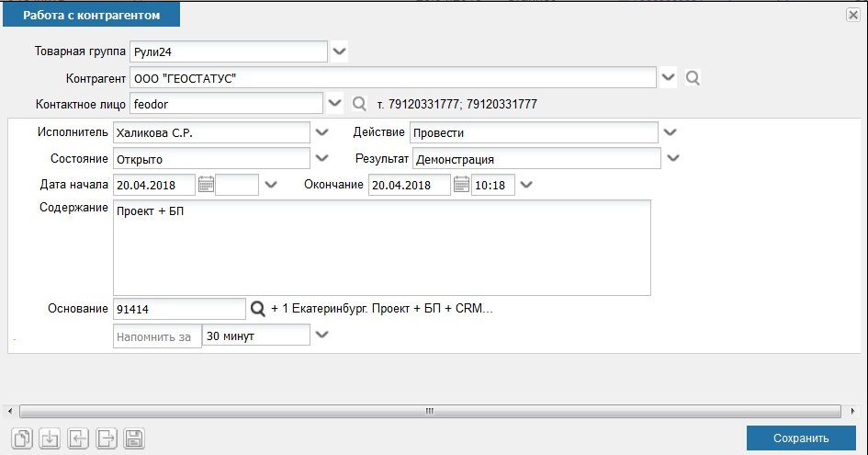Click the right-arrow export icon
The width and height of the screenshot is (868, 455).
[x=107, y=438]
